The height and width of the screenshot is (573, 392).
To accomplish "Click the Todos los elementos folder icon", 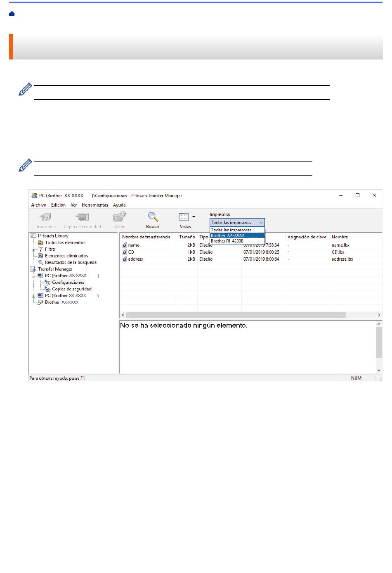I will [40, 243].
